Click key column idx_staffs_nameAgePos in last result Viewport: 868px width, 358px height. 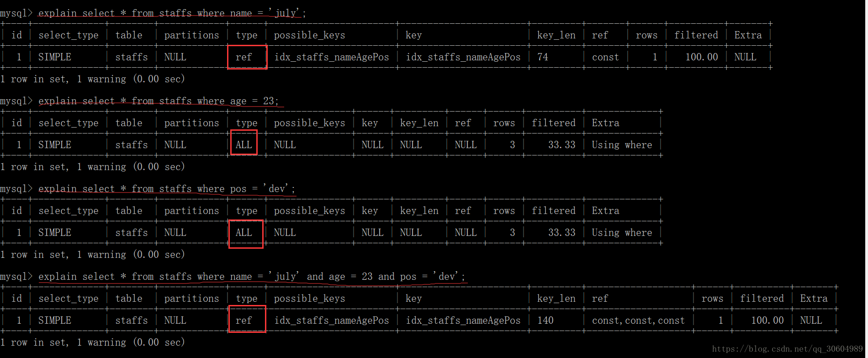463,320
